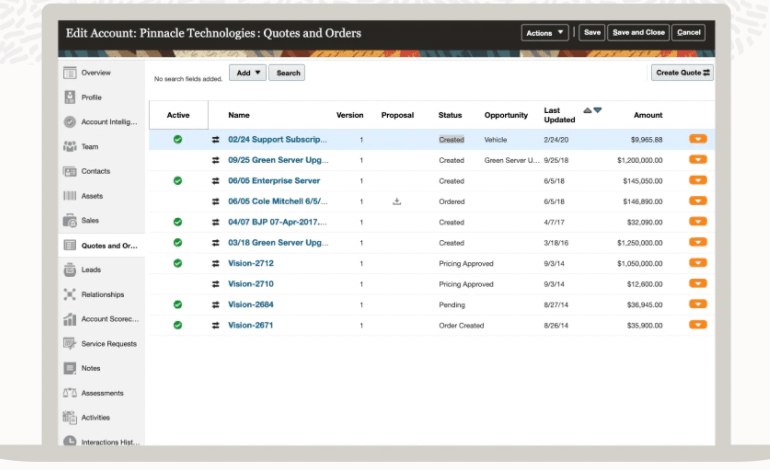Open the Notes sidebar icon
This screenshot has height=470, width=770.
tap(70, 368)
